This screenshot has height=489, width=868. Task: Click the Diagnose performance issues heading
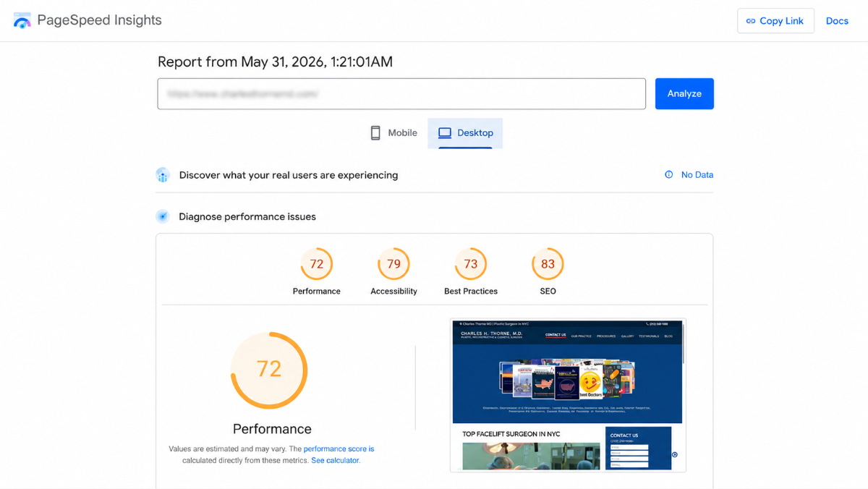247,216
